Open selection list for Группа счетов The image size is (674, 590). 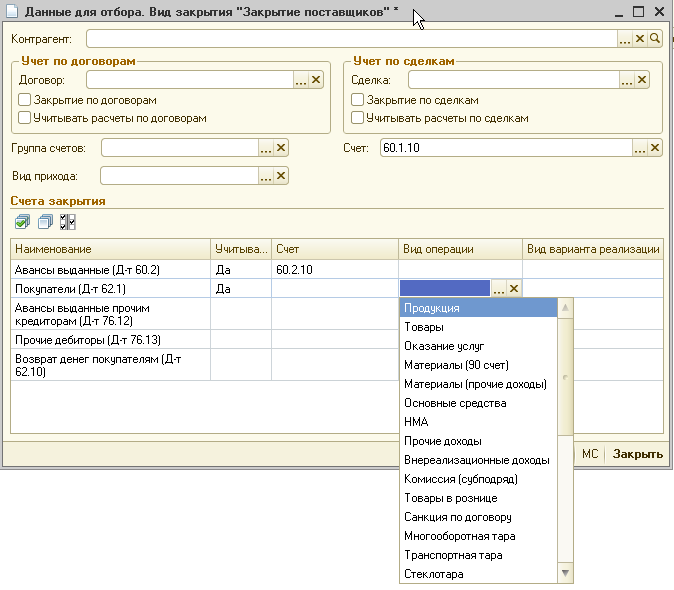pos(266,148)
